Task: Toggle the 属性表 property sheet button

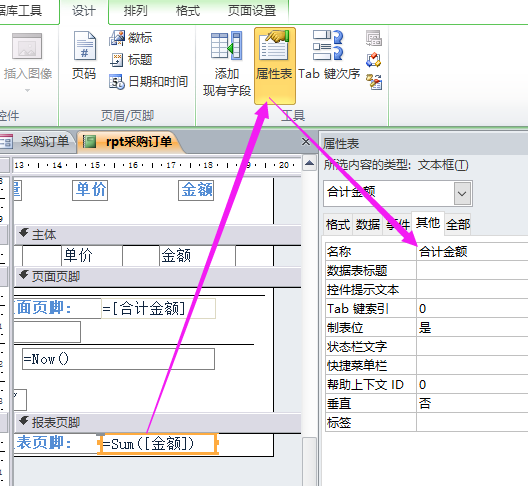Action: [274, 66]
